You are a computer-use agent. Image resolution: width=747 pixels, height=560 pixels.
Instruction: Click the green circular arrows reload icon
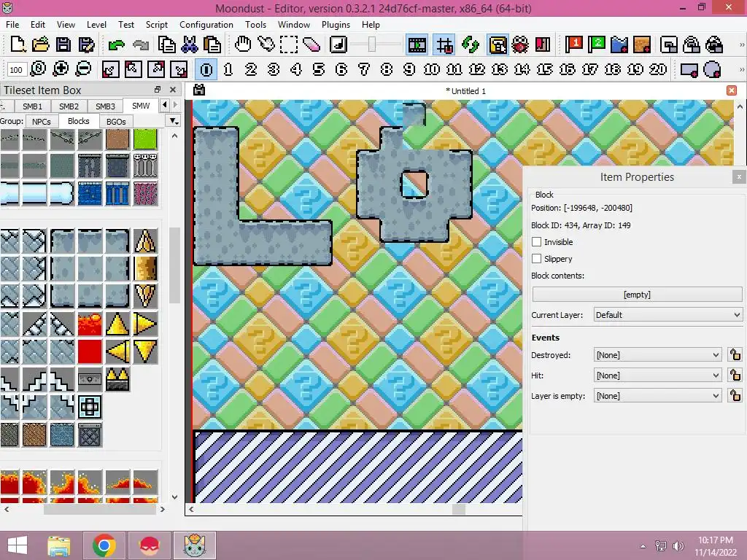[x=471, y=44]
